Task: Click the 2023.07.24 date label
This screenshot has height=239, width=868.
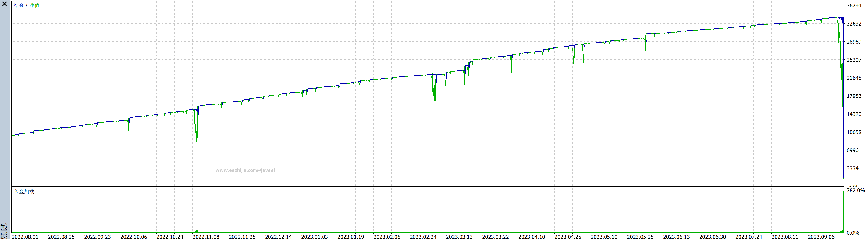Action: click(x=748, y=237)
